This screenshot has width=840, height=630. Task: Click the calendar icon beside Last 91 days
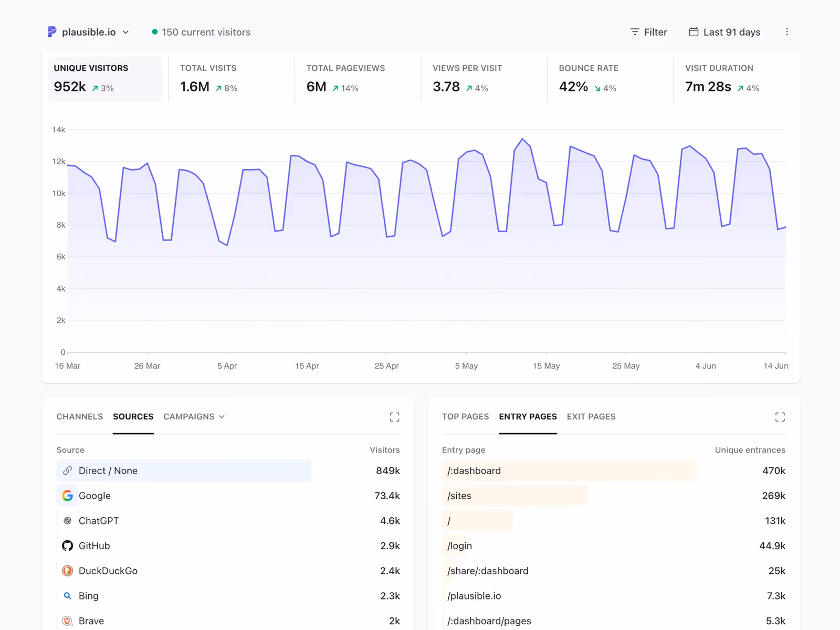coord(694,32)
